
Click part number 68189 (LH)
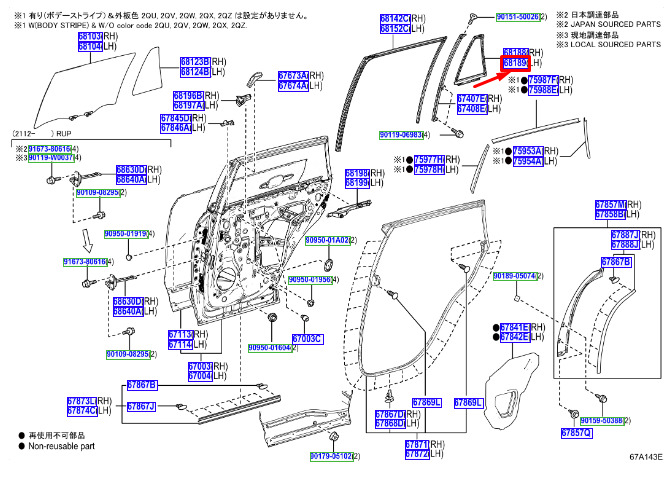[x=515, y=63]
